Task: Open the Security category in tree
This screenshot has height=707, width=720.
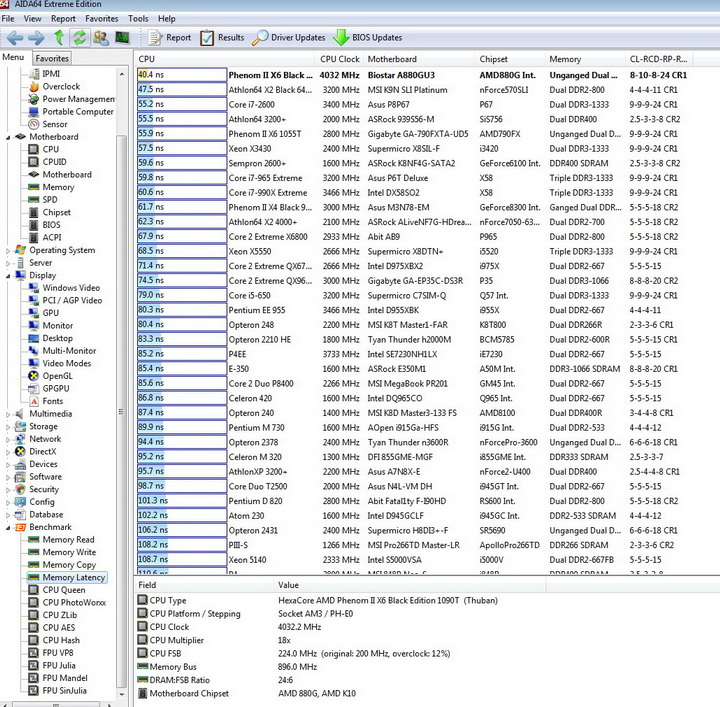Action: click(44, 489)
